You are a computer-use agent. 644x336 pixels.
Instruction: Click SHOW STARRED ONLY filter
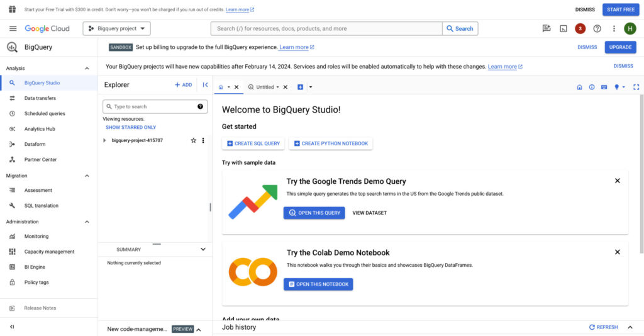tap(131, 127)
